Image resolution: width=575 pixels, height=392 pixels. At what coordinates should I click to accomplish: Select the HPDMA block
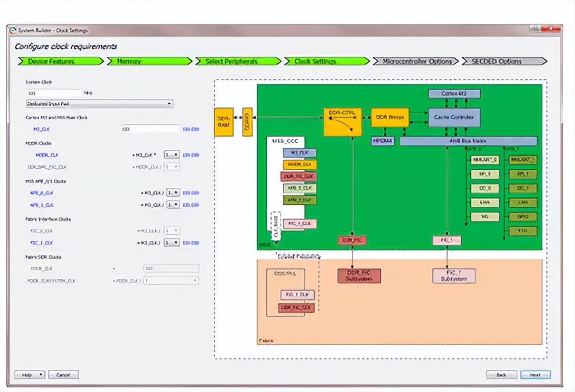coord(382,139)
